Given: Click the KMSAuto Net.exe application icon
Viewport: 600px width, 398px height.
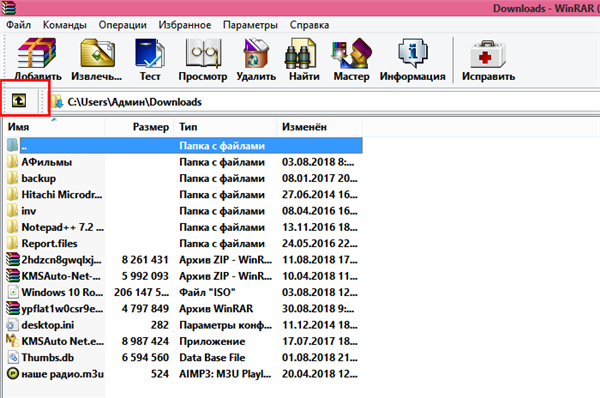Looking at the screenshot, I should (13, 341).
